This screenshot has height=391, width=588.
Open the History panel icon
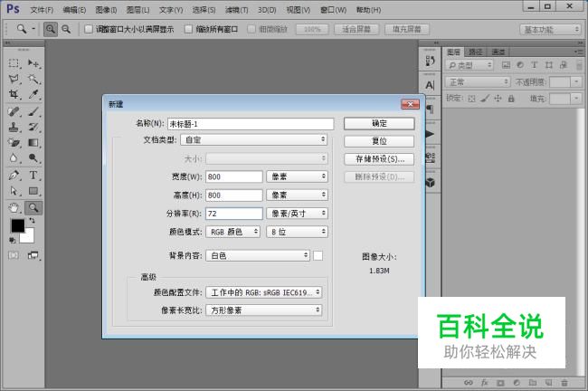pos(430,61)
